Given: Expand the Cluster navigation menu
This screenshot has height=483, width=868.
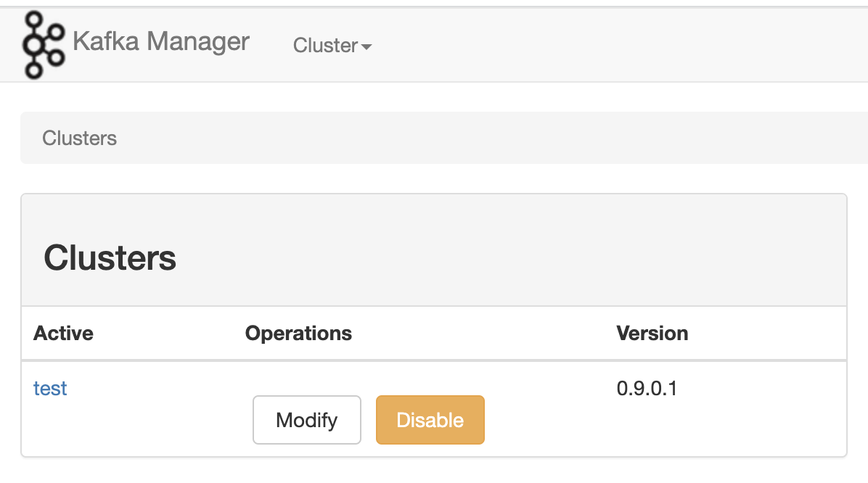Looking at the screenshot, I should pyautogui.click(x=331, y=46).
